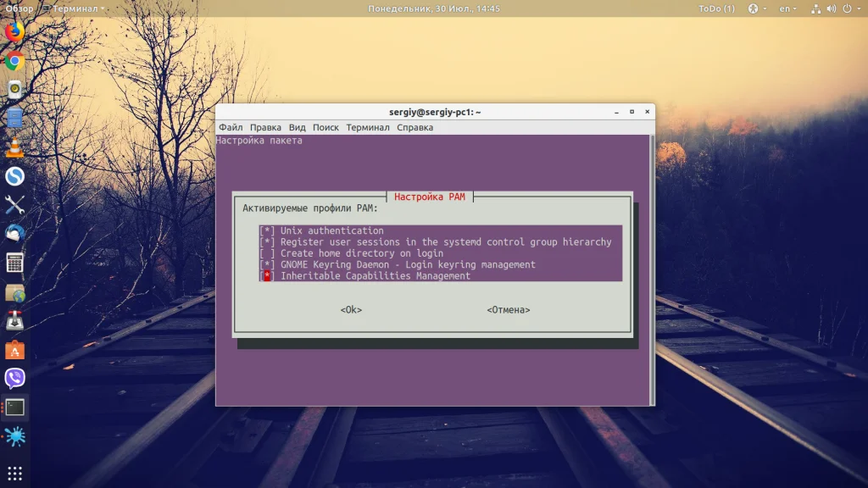Click the network icon in top bar
The image size is (868, 488).
point(816,8)
